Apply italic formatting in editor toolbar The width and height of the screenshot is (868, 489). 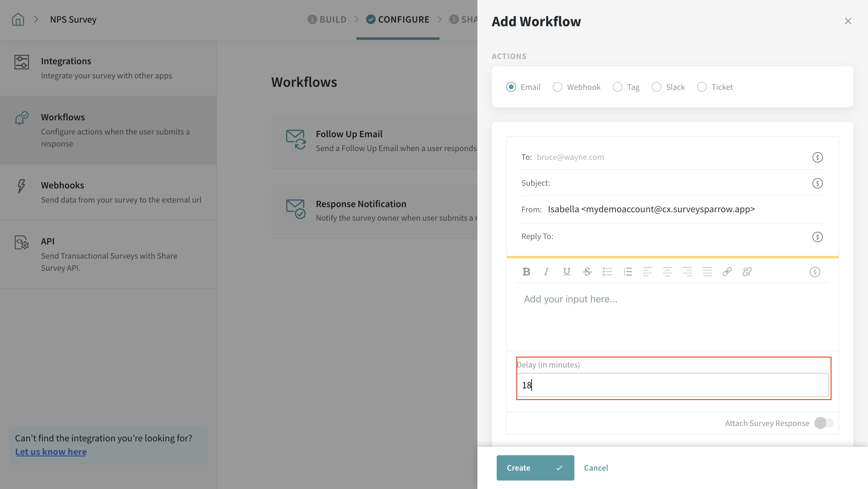coord(546,272)
